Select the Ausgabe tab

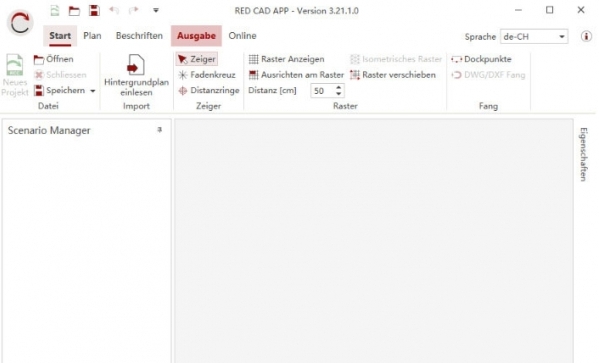coord(196,36)
